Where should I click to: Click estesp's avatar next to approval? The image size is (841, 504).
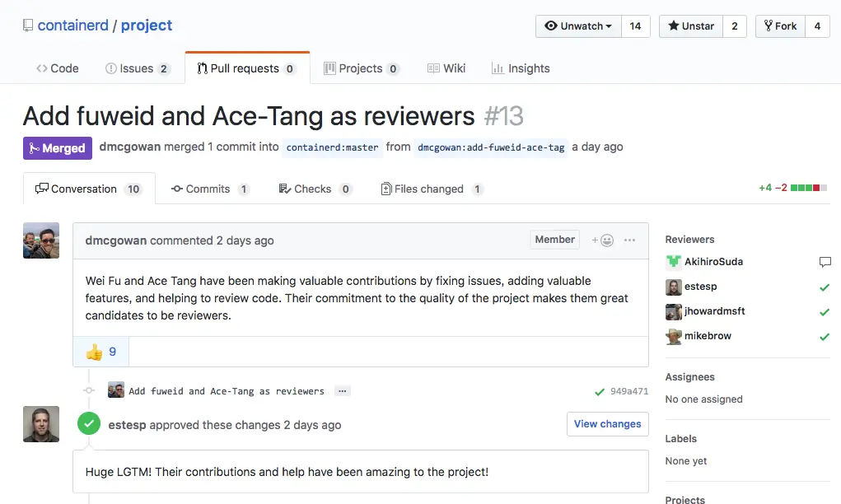(41, 424)
